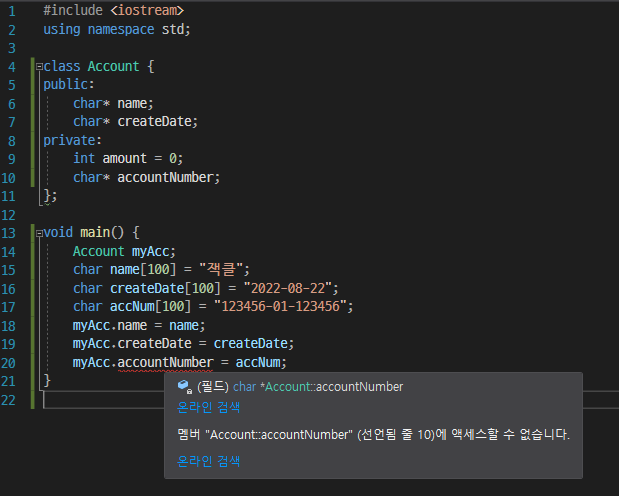
Task: Click the Account class name on line 4
Action: tap(113, 66)
